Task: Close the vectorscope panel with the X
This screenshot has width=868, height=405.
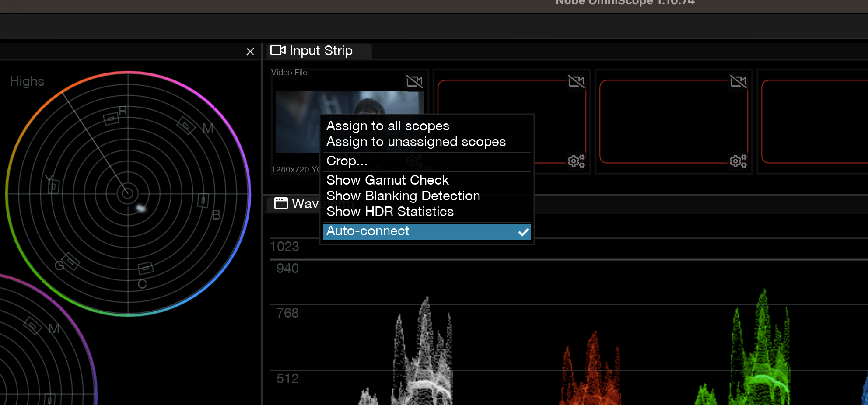Action: pyautogui.click(x=250, y=52)
